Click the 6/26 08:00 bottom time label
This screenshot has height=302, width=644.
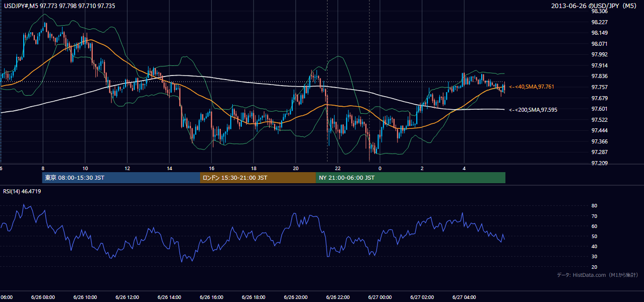[43, 297]
